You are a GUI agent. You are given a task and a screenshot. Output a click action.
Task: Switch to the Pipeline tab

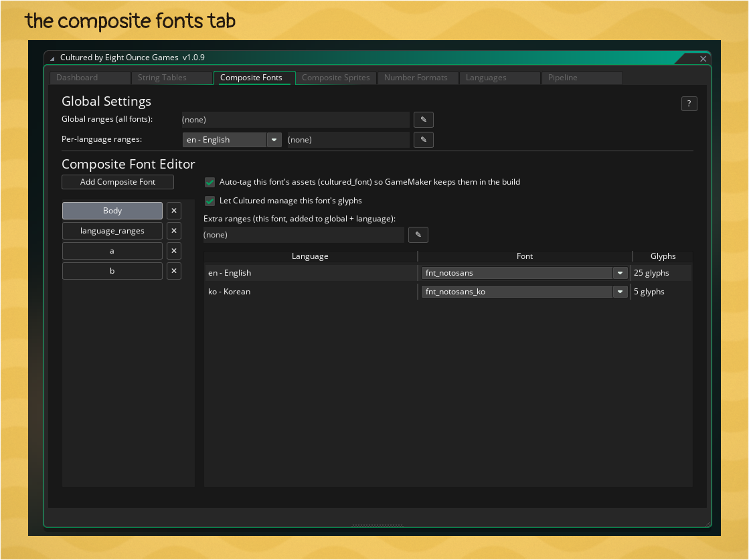[x=582, y=78]
